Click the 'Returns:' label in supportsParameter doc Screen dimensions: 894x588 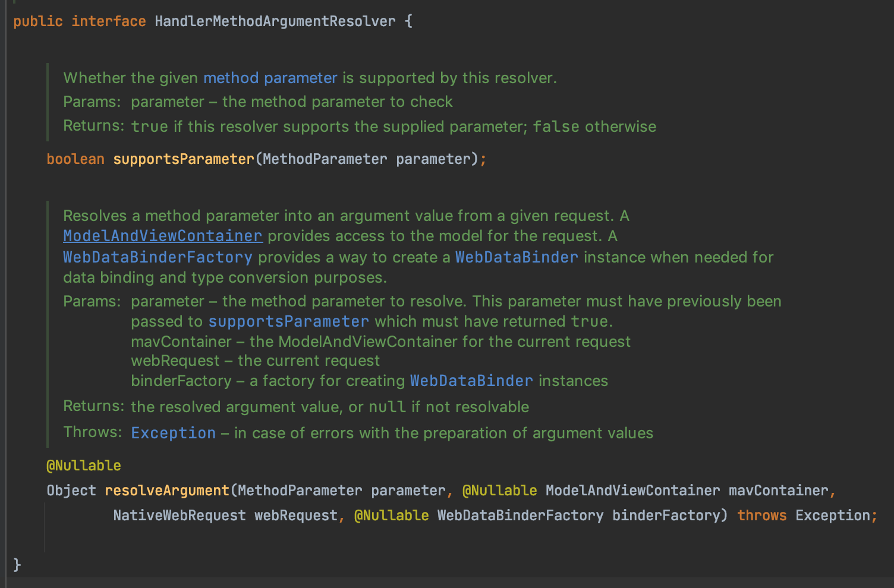[x=94, y=126]
